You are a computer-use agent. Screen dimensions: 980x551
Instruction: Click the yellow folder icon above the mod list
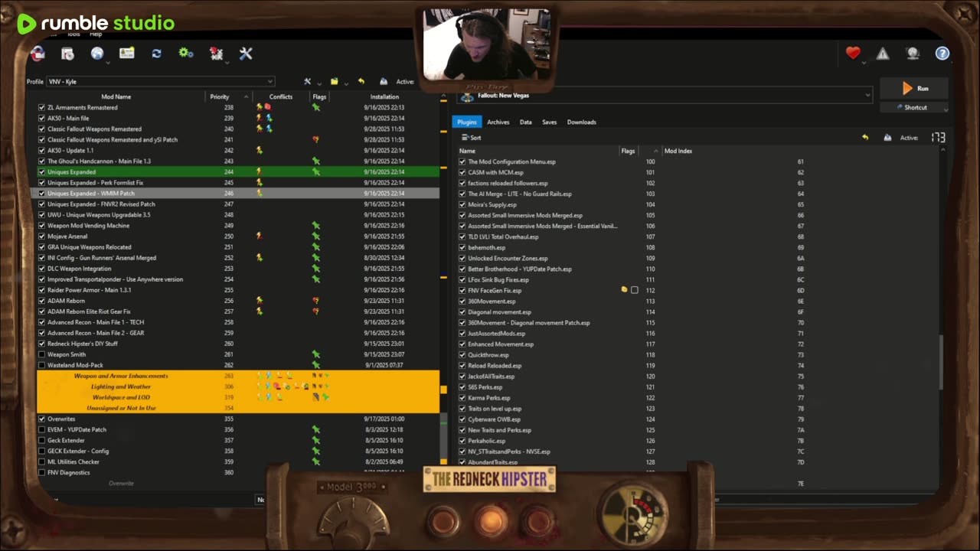click(x=334, y=81)
